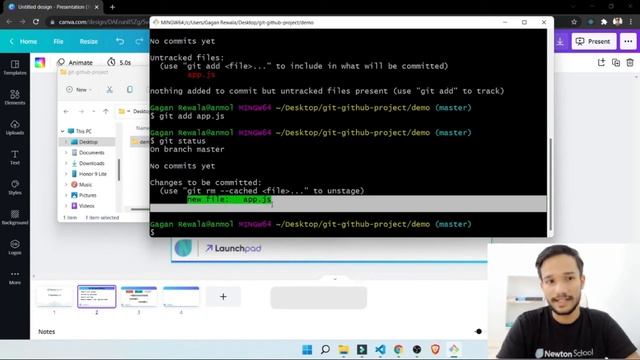The height and width of the screenshot is (360, 640).
Task: Open the 5.0s page timing button
Action: [x=120, y=62]
